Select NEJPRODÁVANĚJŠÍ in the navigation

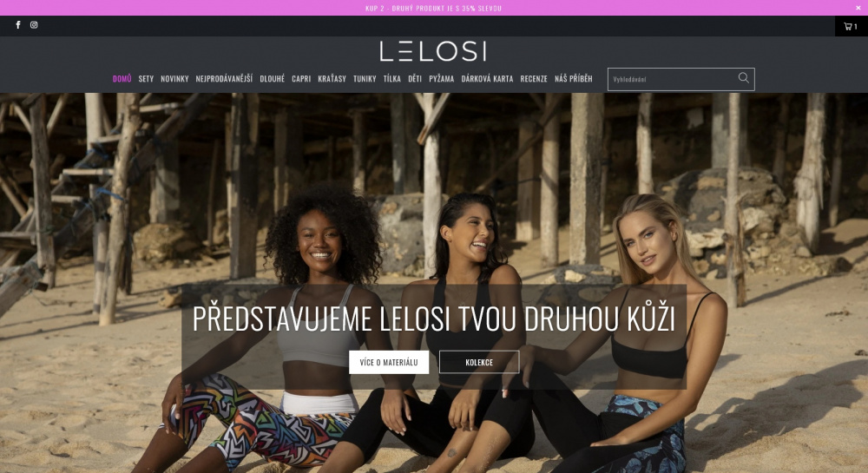(224, 79)
